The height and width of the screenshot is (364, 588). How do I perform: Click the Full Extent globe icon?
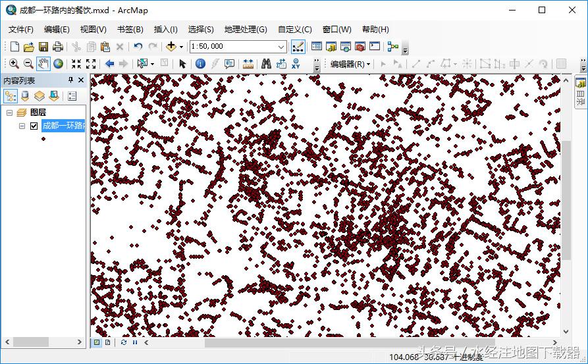point(59,64)
